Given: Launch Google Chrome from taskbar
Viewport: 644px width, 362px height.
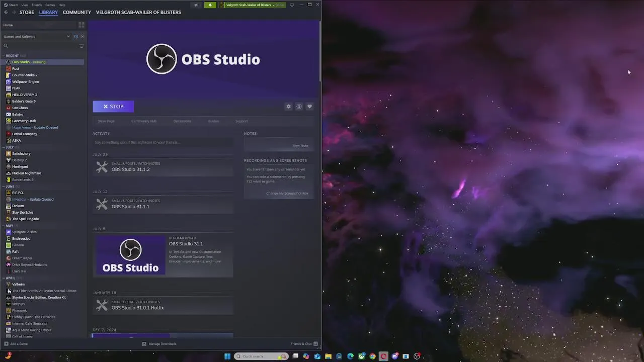Looking at the screenshot, I should pyautogui.click(x=372, y=356).
